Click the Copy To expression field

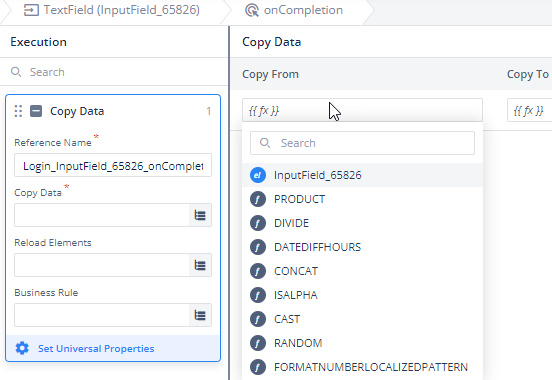[x=529, y=111]
